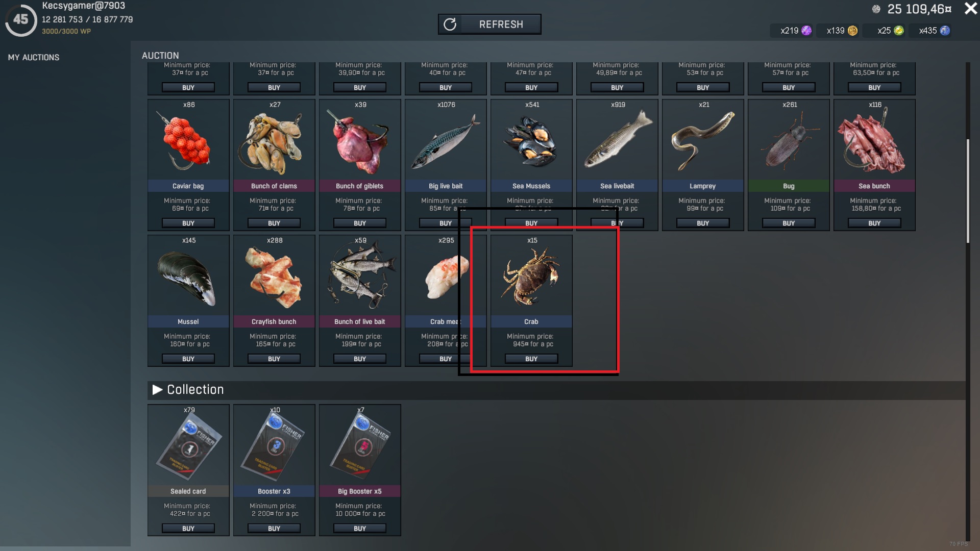Open the My Auctions tab
Image resolution: width=980 pixels, height=551 pixels.
click(34, 58)
